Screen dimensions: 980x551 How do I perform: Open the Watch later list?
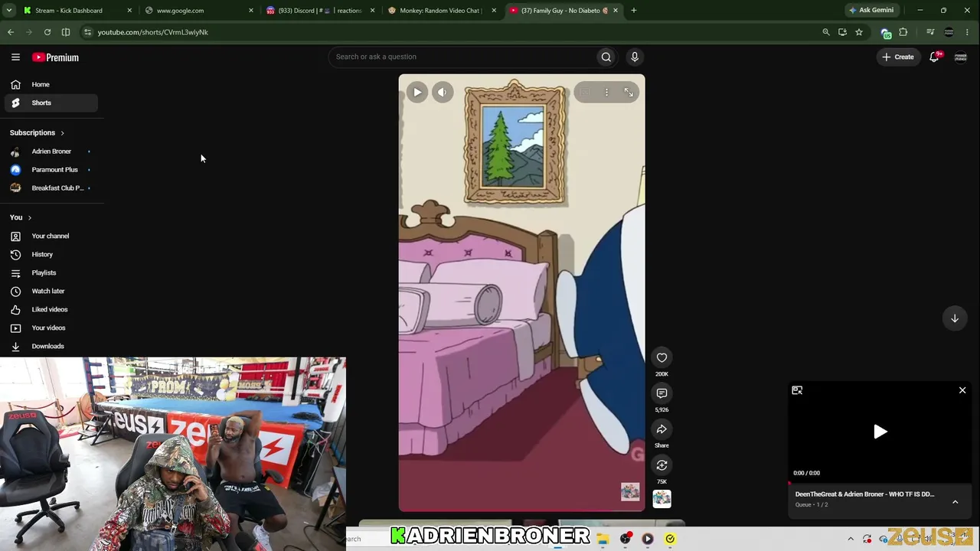click(51, 291)
